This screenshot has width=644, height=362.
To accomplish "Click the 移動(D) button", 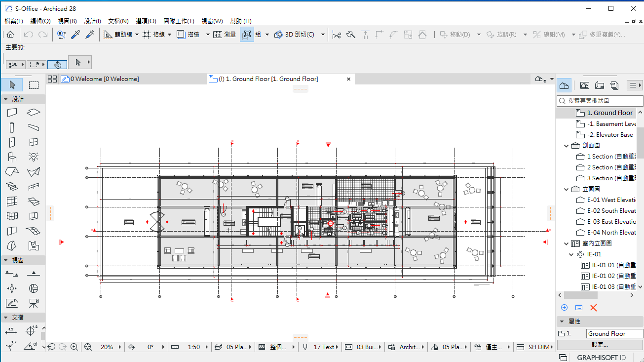I will tap(455, 35).
